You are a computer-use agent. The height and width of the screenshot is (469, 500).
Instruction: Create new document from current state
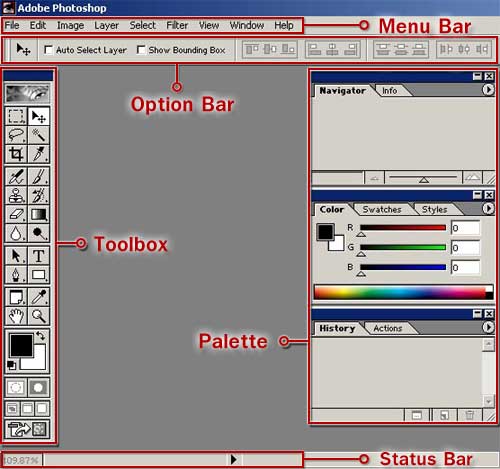coord(417,415)
